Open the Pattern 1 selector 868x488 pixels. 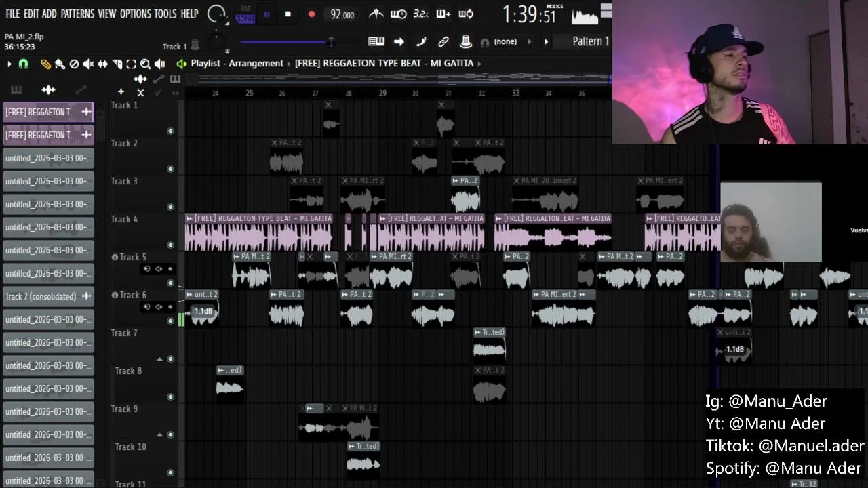click(x=591, y=41)
